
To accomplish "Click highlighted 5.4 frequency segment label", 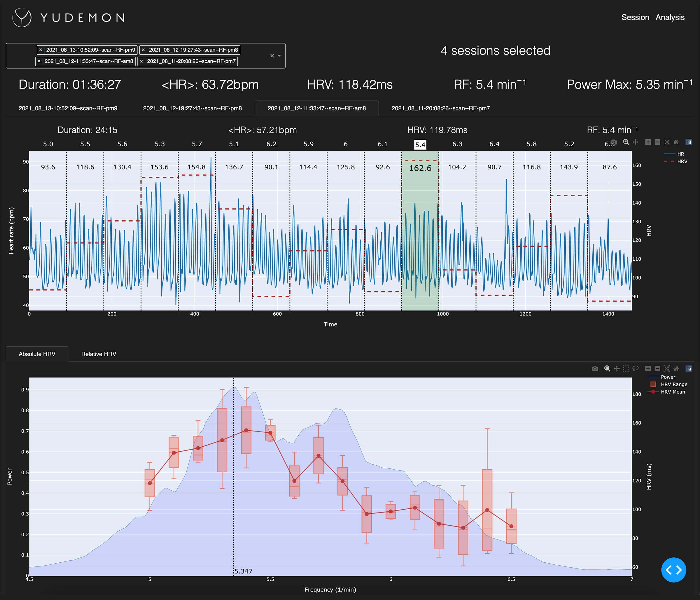I will (x=420, y=145).
